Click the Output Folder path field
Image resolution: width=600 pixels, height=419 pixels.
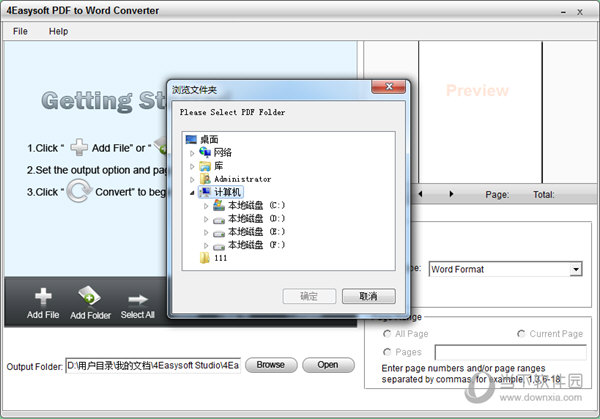click(x=153, y=365)
